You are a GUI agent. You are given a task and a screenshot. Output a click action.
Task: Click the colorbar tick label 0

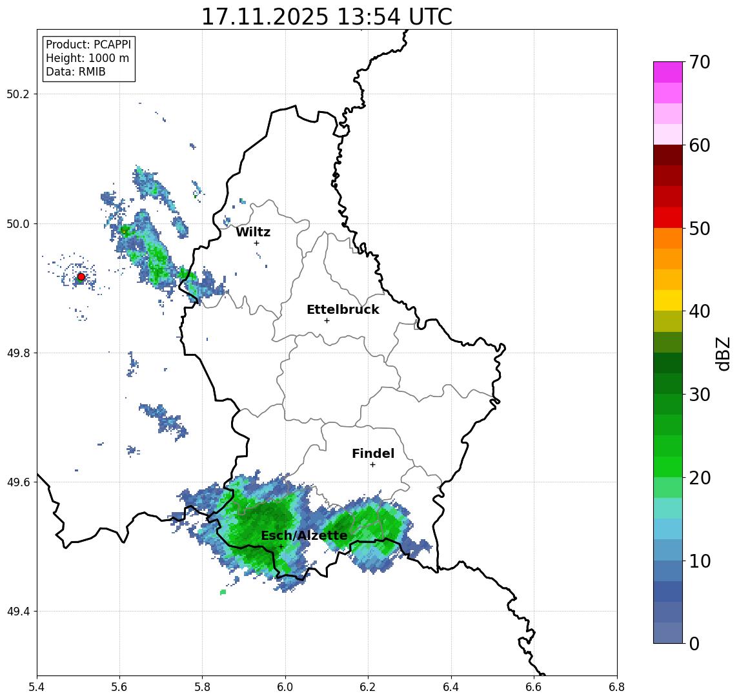694,643
